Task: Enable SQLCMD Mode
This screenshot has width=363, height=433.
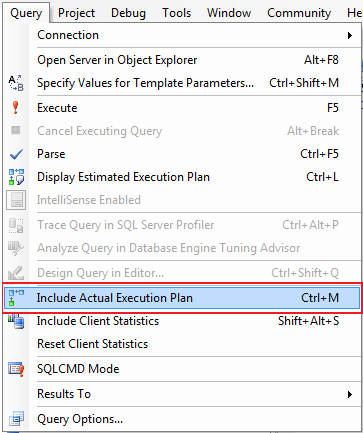Action: (x=182, y=369)
